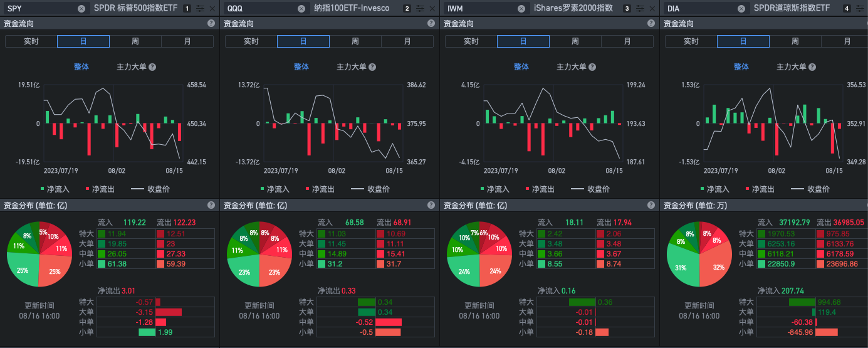
Task: Switch SPY panel to 周 tab
Action: (135, 41)
